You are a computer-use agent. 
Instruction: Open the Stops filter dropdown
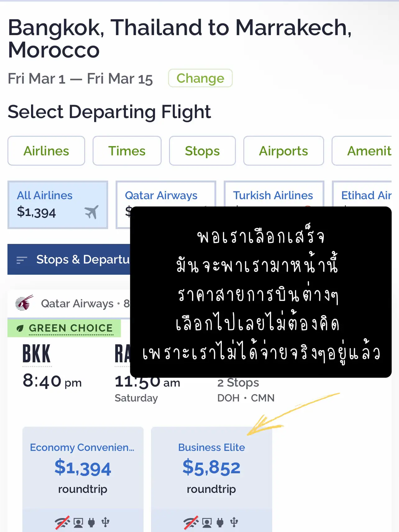[202, 151]
